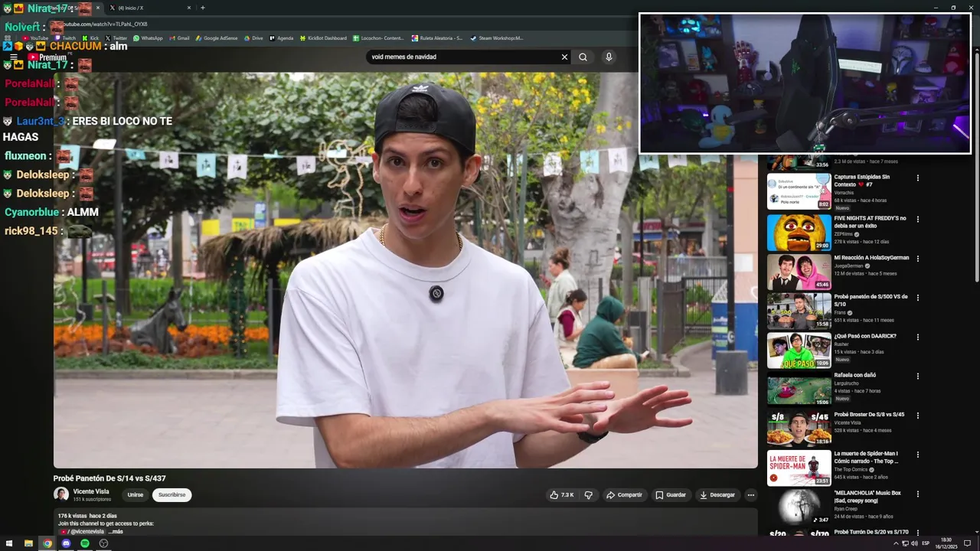The height and width of the screenshot is (551, 980).
Task: Open the Agenda bookmark
Action: [281, 38]
